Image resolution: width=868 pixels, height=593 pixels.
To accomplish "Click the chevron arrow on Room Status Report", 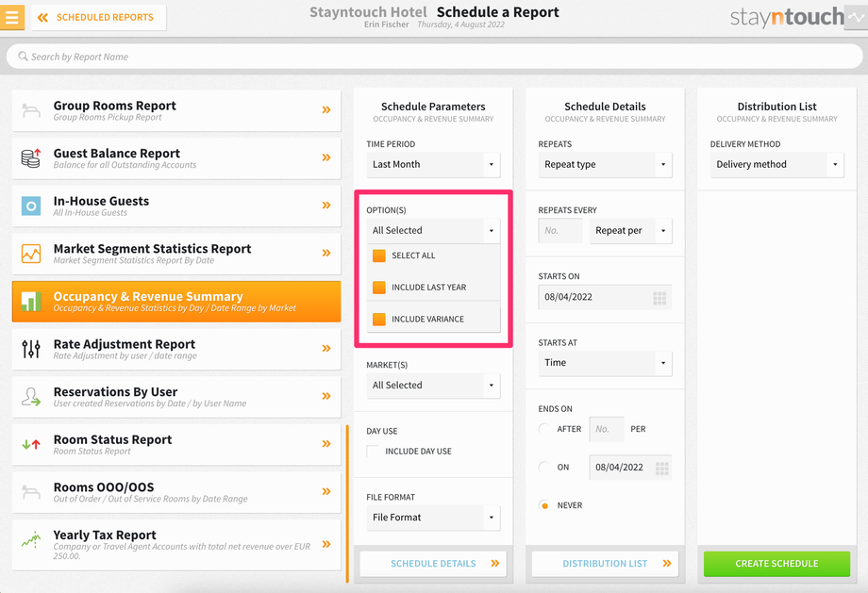I will 326,444.
